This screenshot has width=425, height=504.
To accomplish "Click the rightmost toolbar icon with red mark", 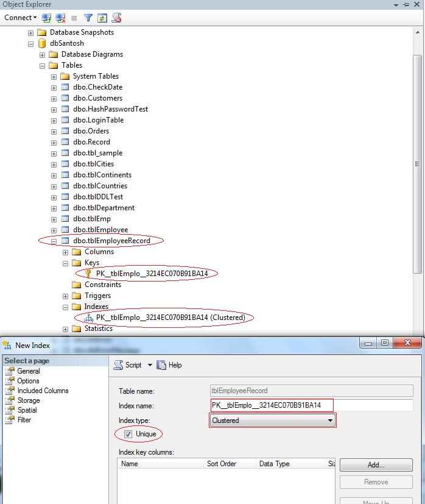I will click(116, 18).
